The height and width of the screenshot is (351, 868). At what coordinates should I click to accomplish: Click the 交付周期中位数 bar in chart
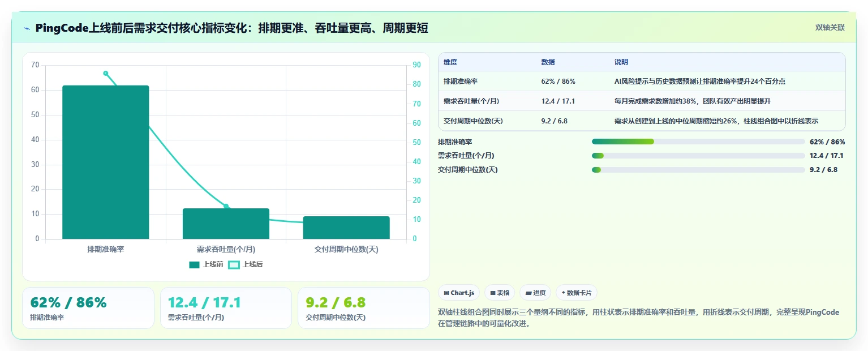346,228
